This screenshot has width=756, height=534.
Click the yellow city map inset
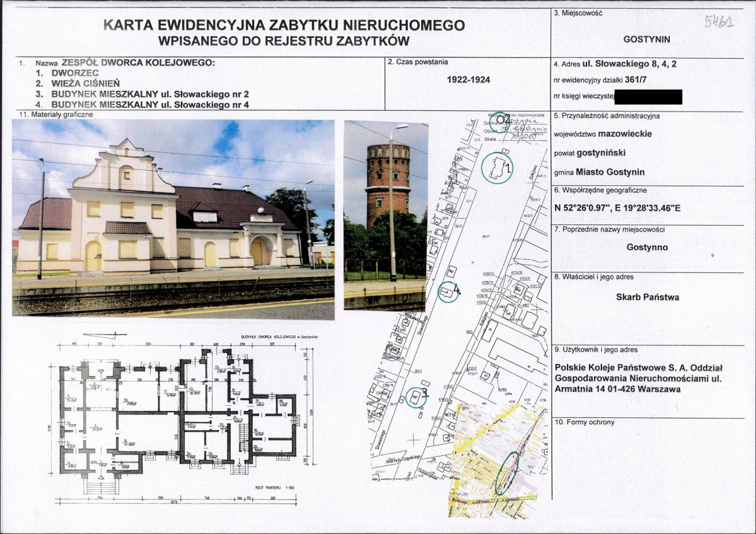point(499,461)
